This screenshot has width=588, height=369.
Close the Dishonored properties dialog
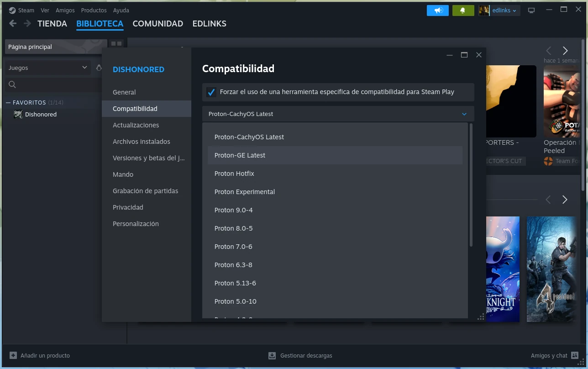point(479,55)
